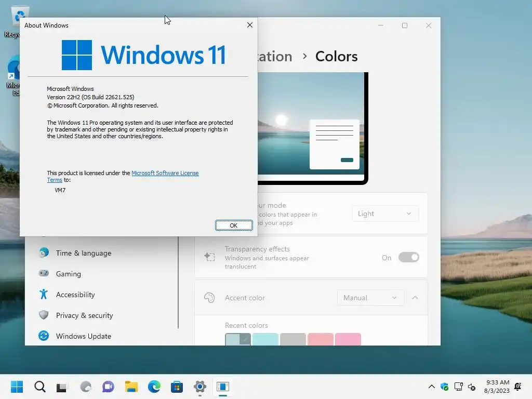Switch to Settings app in taskbar
Viewport: 532px width, 399px height.
tap(200, 387)
